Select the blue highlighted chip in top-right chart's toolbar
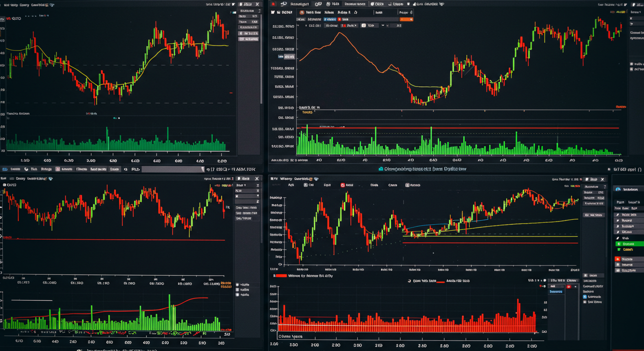 330,19
